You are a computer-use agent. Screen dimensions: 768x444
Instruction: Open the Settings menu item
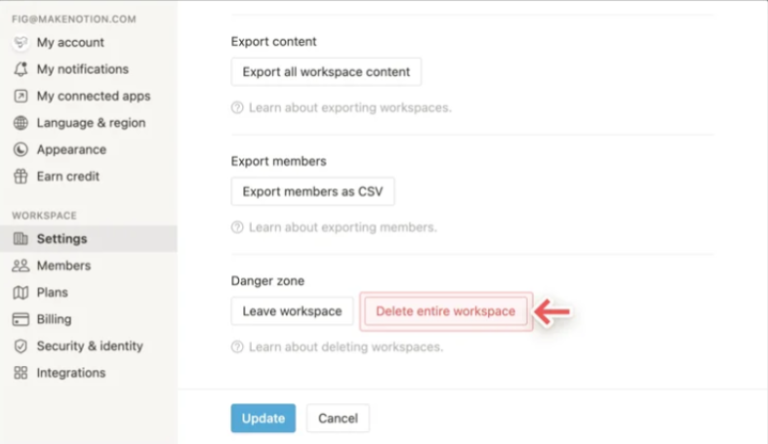(61, 239)
